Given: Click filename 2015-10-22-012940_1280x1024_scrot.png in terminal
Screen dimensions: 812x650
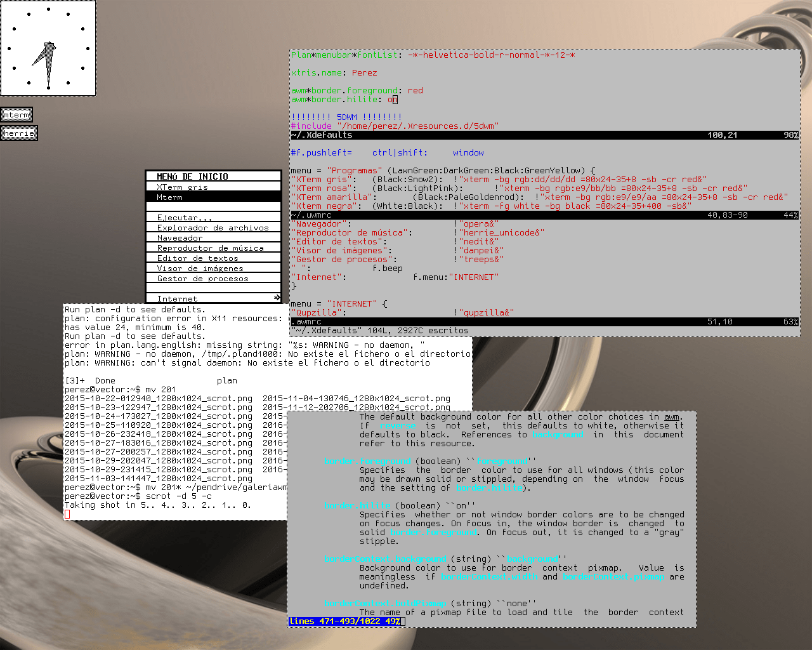Looking at the screenshot, I should 159,399.
